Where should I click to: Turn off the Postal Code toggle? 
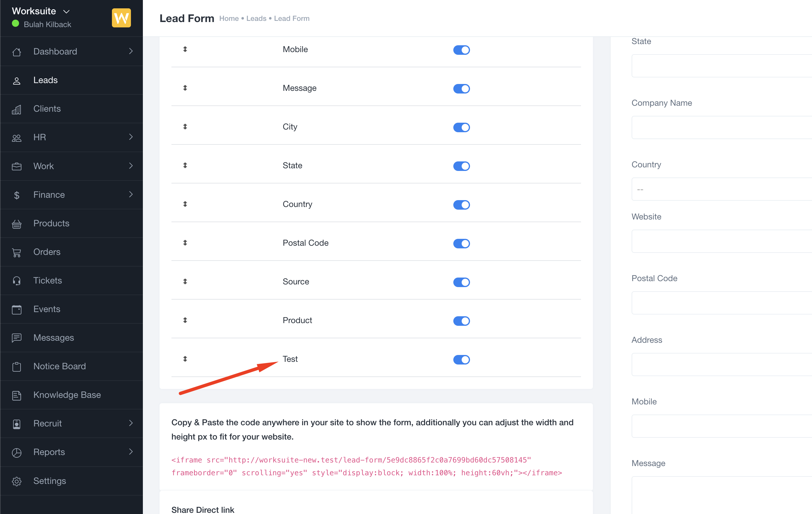pos(461,244)
